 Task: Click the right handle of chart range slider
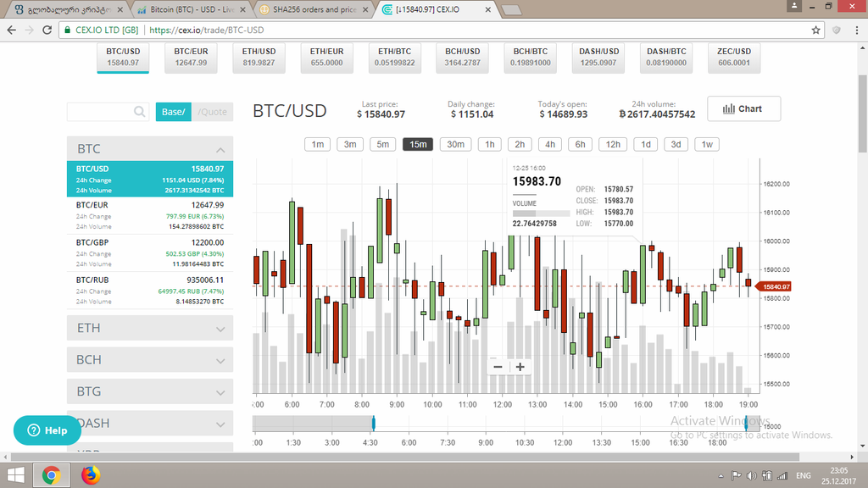[x=746, y=424]
